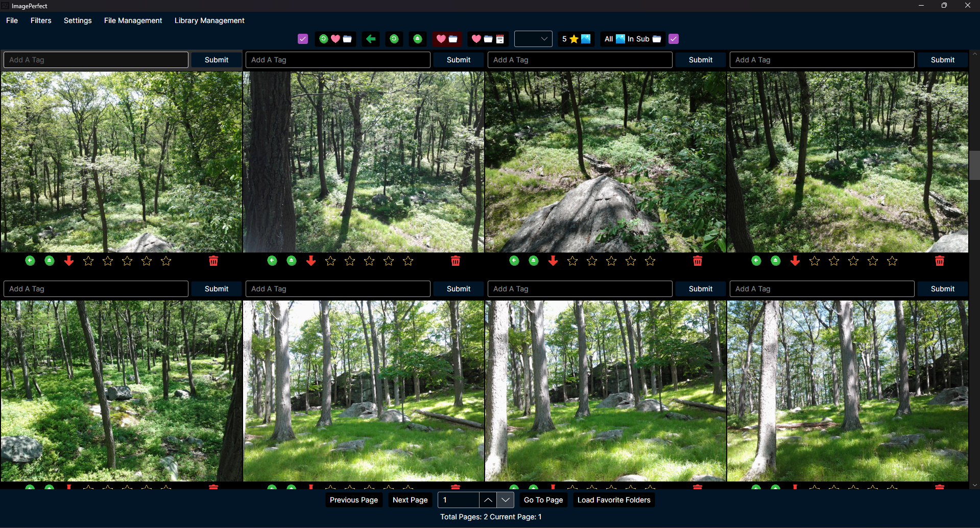980x528 pixels.
Task: Click Load Favorite Folders button
Action: point(614,500)
